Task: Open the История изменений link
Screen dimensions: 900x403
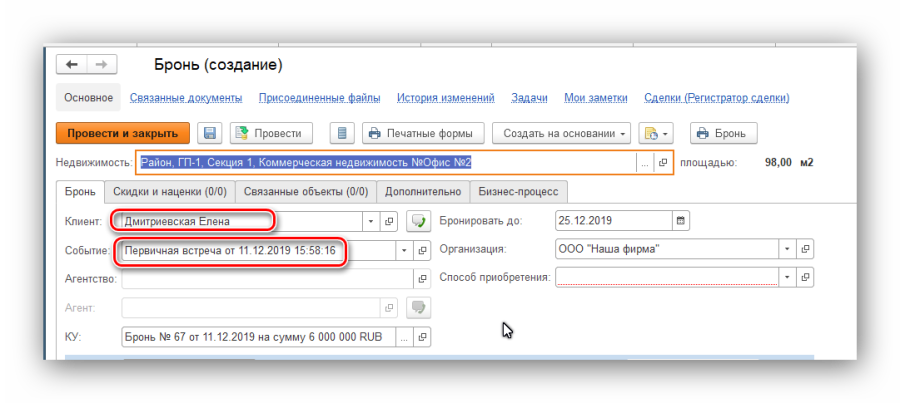Action: point(445,98)
